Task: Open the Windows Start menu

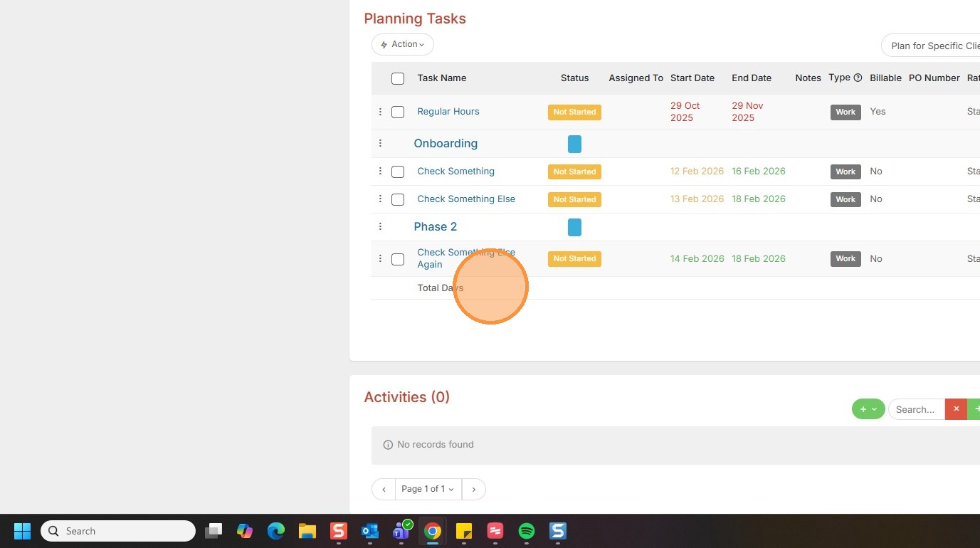Action: [22, 531]
